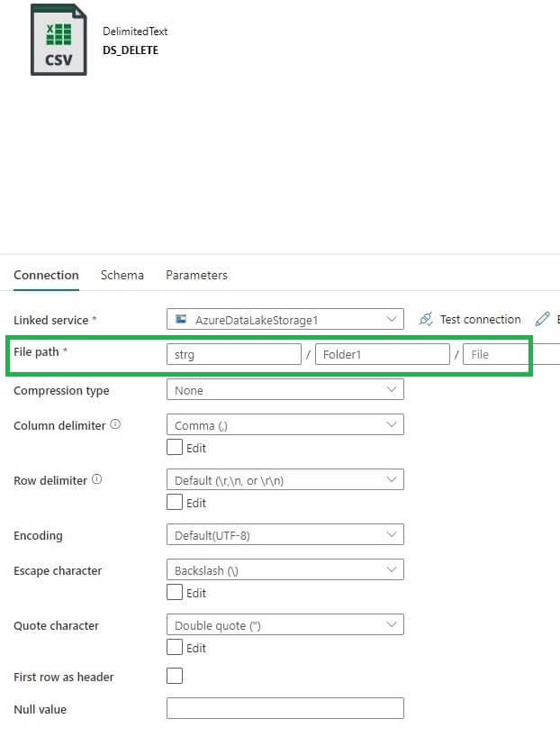Switch to the Schema tab
The image size is (560, 737).
[x=122, y=275]
